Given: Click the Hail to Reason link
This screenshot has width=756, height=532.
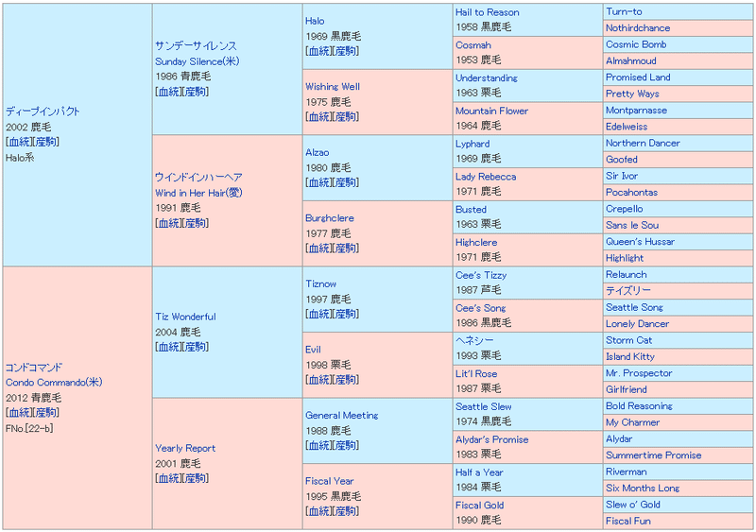Looking at the screenshot, I should click(x=488, y=12).
